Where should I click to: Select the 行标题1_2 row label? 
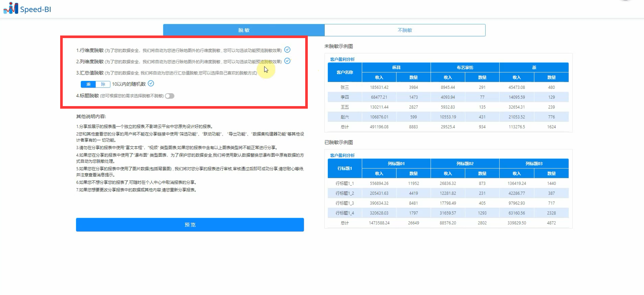click(x=345, y=193)
